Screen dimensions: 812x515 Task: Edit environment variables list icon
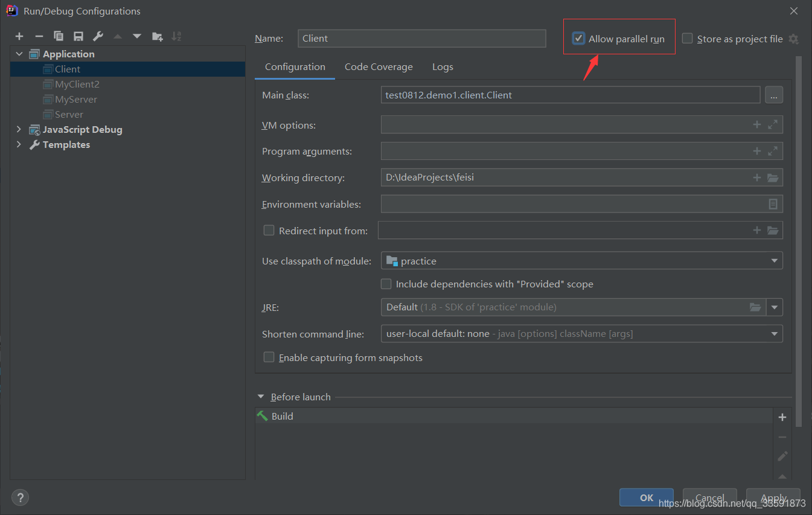pos(773,204)
